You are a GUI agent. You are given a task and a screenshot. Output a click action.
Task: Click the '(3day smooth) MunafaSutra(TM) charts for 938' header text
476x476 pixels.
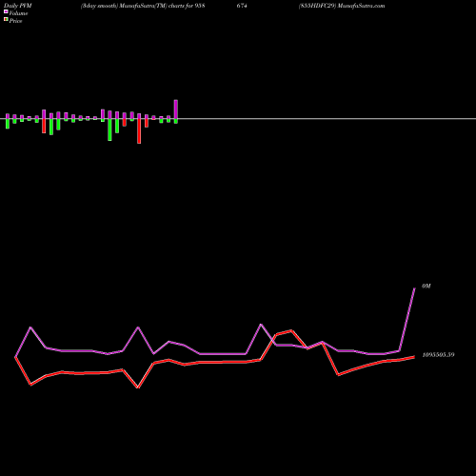pos(143,6)
